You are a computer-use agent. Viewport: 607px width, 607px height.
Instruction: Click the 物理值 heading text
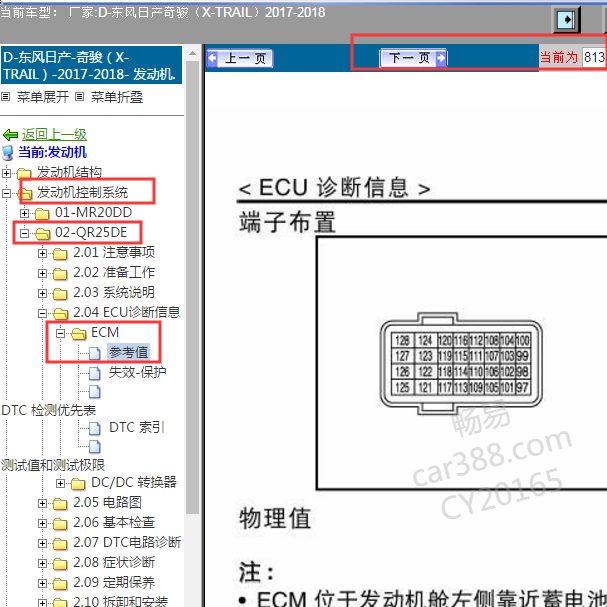tap(275, 518)
